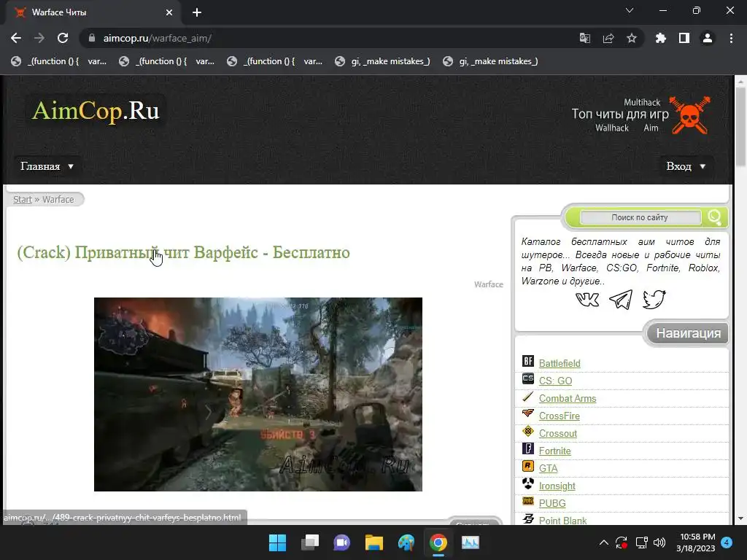Click the Twitter bird icon
Image resolution: width=747 pixels, height=560 pixels.
654,300
